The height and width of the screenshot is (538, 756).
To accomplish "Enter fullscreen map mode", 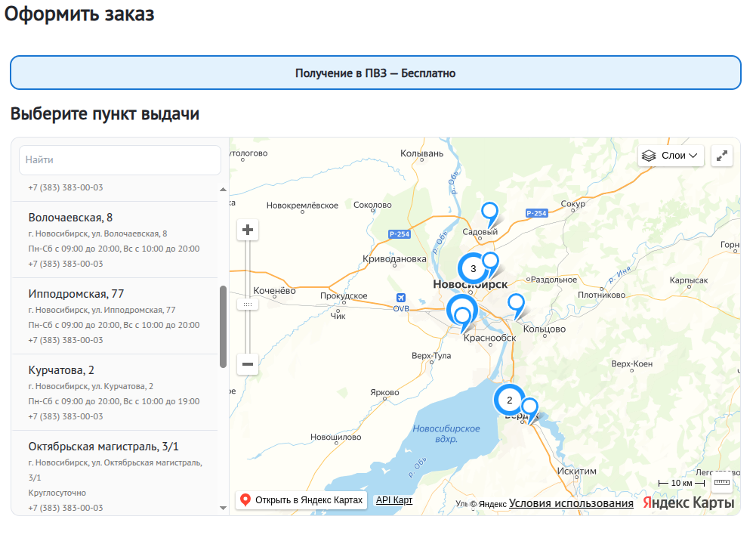I will coord(722,156).
